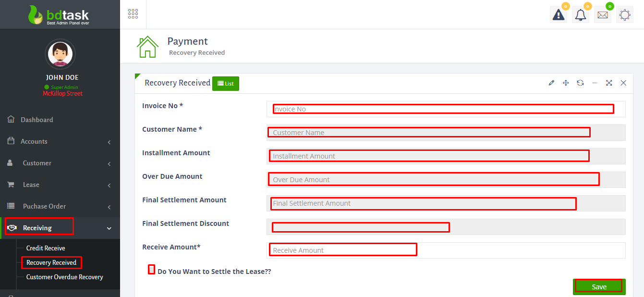The height and width of the screenshot is (297, 644).
Task: Click into the Receive Amount field
Action: pos(446,250)
